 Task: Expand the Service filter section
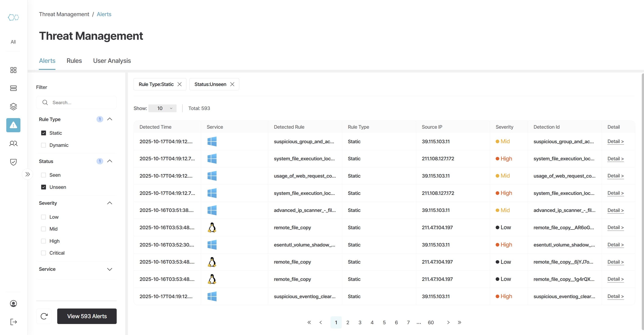pyautogui.click(x=110, y=269)
